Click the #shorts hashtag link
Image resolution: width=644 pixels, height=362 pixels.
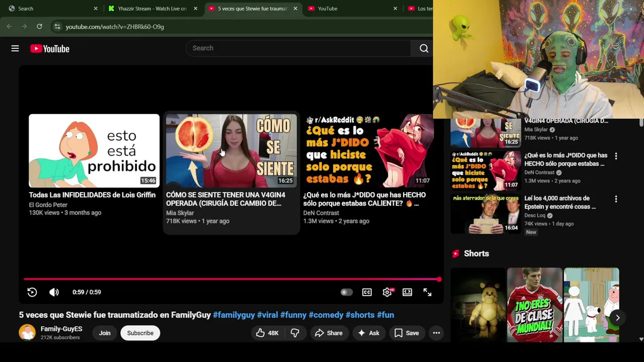click(x=360, y=315)
